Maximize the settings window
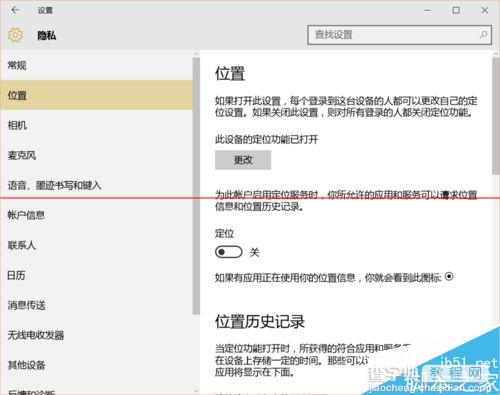 [456, 10]
